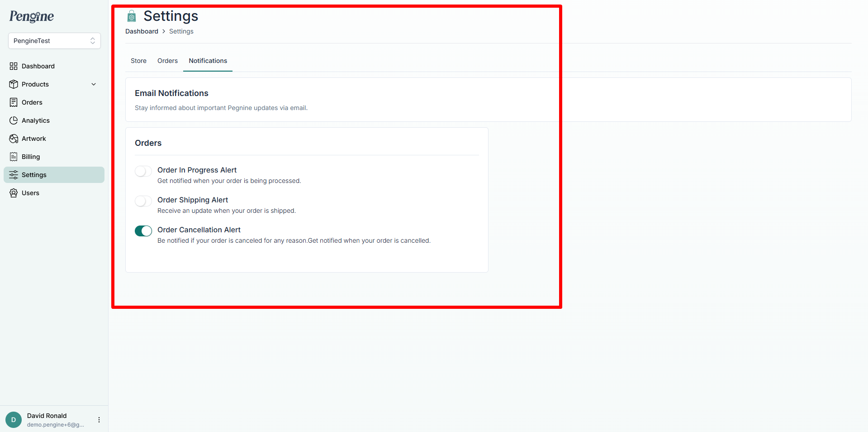The image size is (868, 432).
Task: Switch to the Store tab
Action: pos(138,61)
